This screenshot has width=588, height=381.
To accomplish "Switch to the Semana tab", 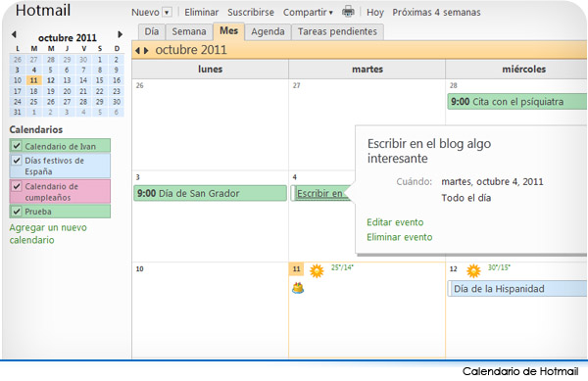I will (x=189, y=31).
